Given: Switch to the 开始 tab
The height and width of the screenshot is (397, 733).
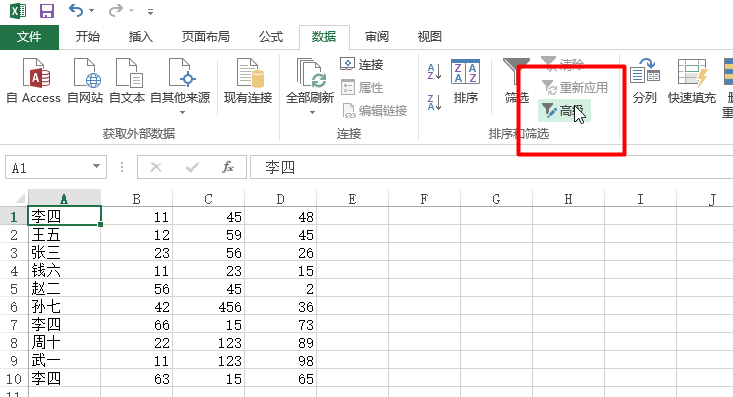Looking at the screenshot, I should point(88,37).
